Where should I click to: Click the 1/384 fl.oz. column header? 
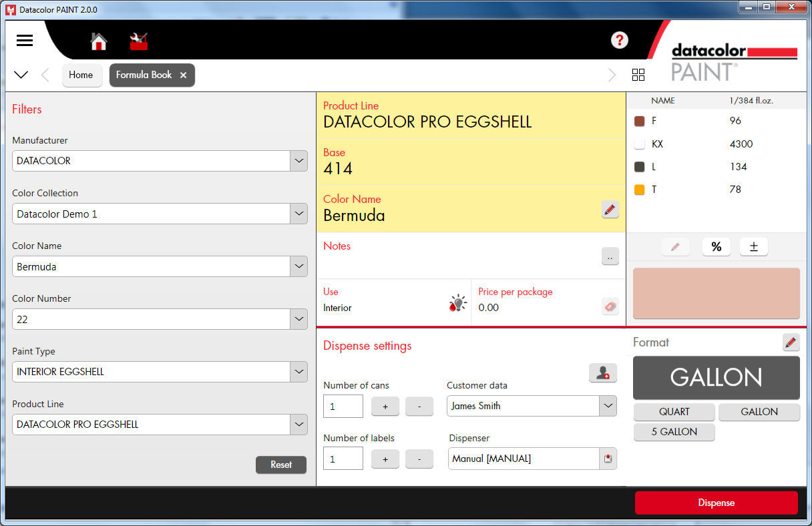coord(751,101)
